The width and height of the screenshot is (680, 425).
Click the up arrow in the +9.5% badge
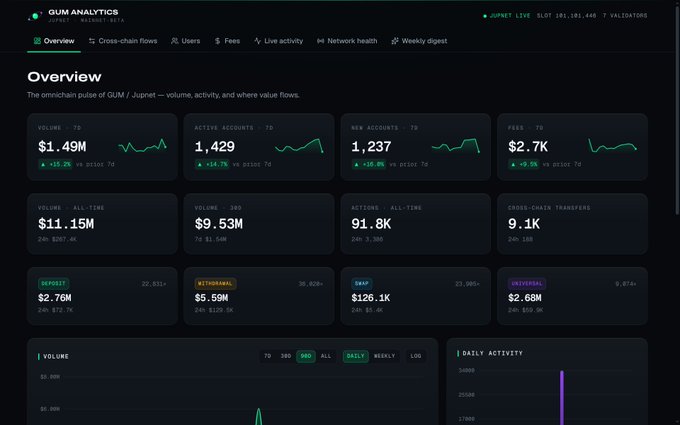point(513,164)
